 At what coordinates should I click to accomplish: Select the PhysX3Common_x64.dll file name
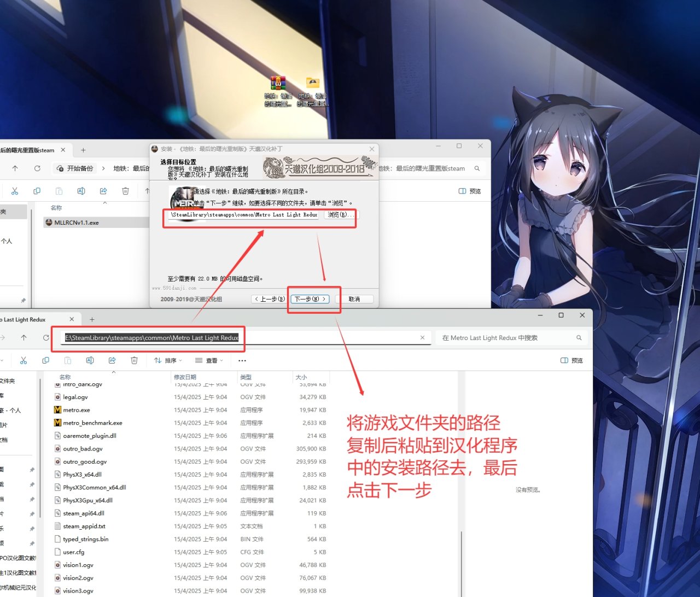pos(95,487)
